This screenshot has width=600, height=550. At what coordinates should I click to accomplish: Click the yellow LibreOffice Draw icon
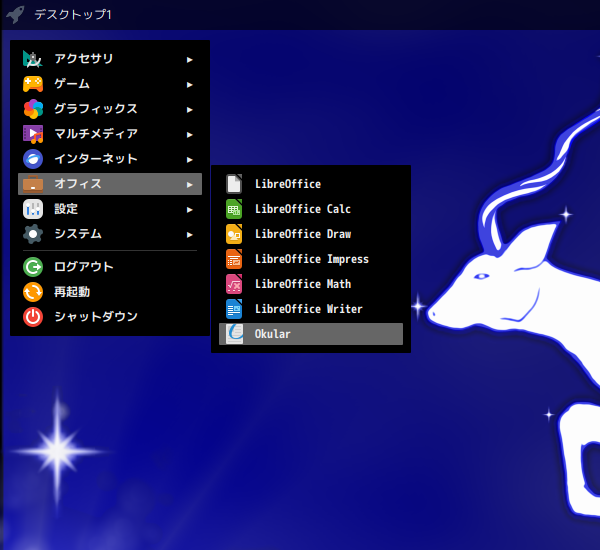234,234
